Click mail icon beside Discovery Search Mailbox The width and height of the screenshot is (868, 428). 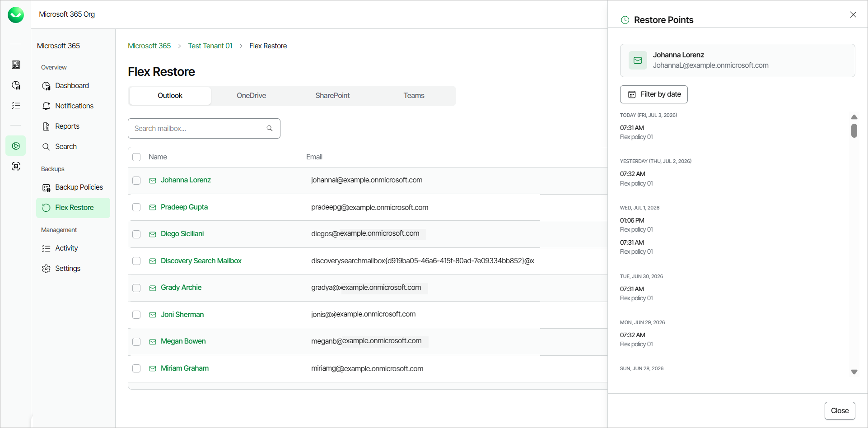coord(153,261)
